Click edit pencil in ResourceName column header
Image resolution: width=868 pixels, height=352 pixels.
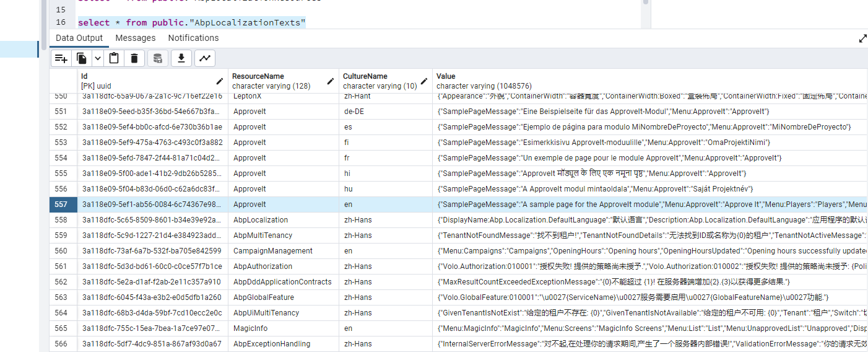tap(331, 81)
